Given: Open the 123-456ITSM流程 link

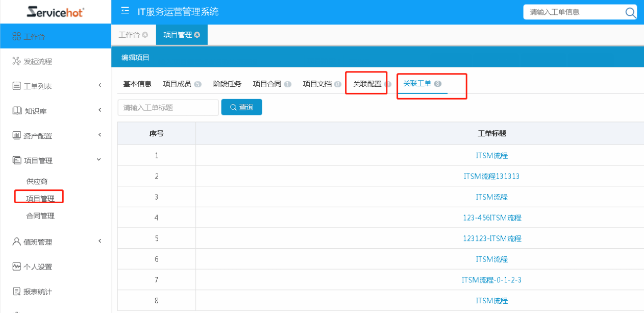Looking at the screenshot, I should 492,218.
